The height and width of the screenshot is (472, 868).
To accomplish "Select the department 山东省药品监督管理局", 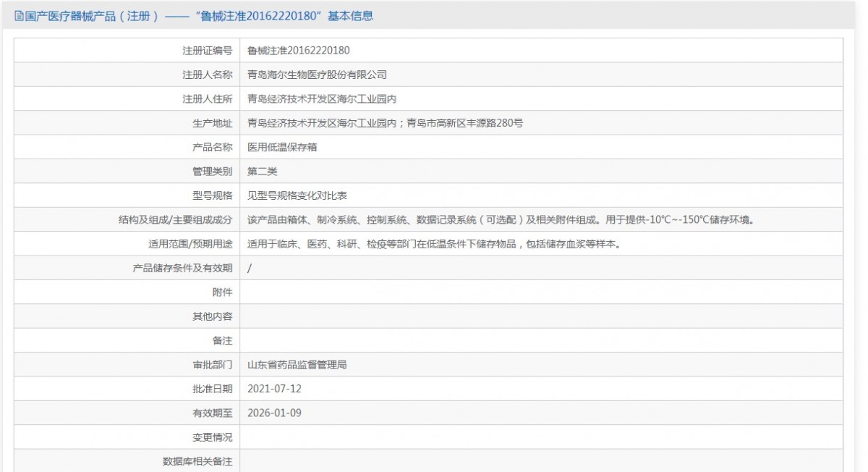I will (297, 365).
